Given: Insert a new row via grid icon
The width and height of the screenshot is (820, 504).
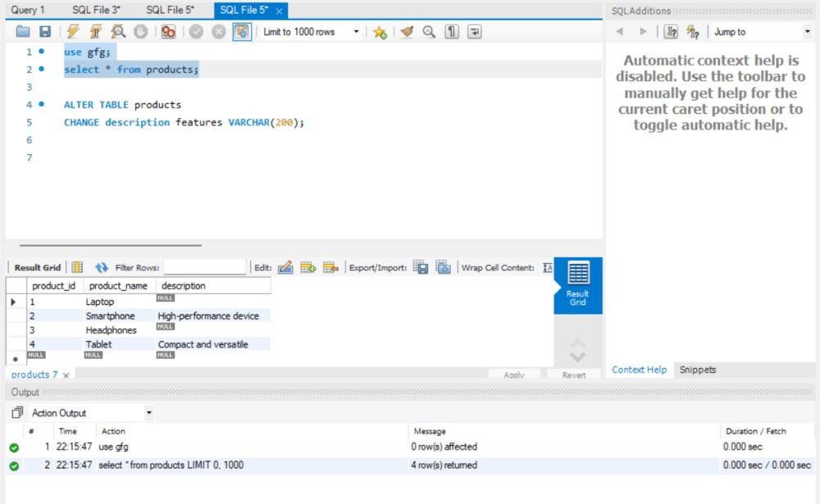Looking at the screenshot, I should pyautogui.click(x=307, y=266).
